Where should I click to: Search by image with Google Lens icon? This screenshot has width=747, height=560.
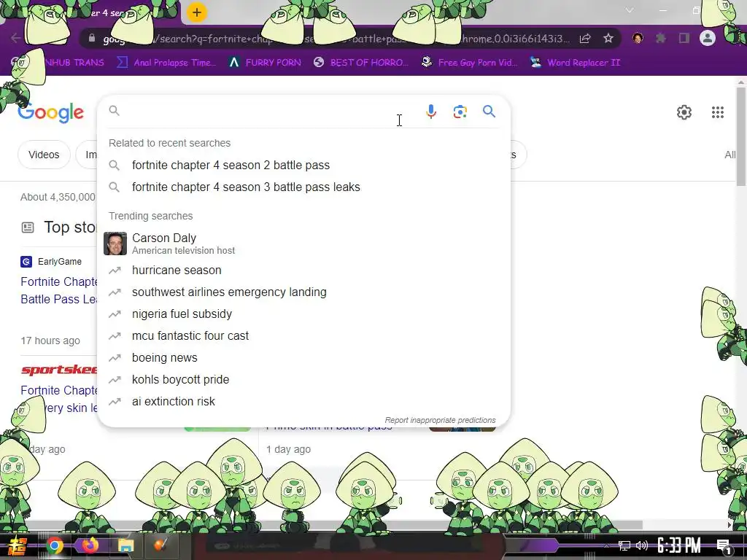(460, 112)
